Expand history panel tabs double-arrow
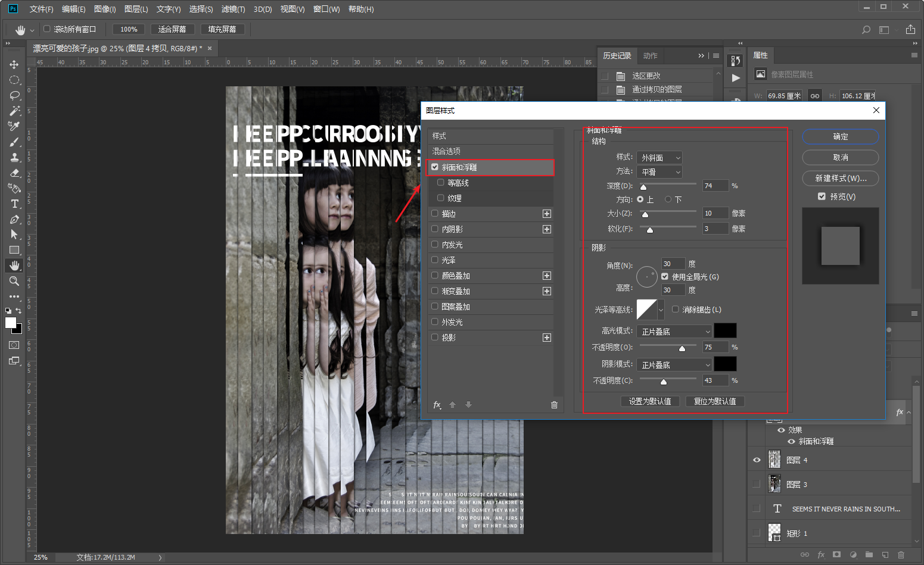This screenshot has width=924, height=565. pyautogui.click(x=701, y=56)
